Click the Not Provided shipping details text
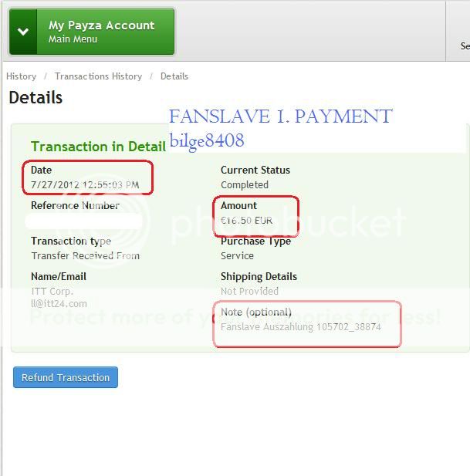Image resolution: width=470 pixels, height=476 pixels. tap(249, 291)
